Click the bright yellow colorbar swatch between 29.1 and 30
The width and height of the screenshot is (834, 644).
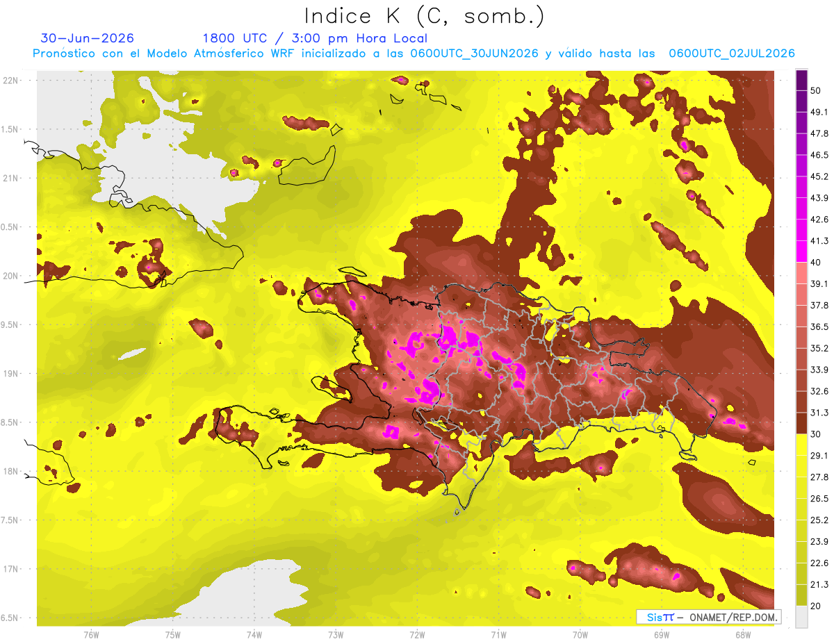(x=801, y=445)
